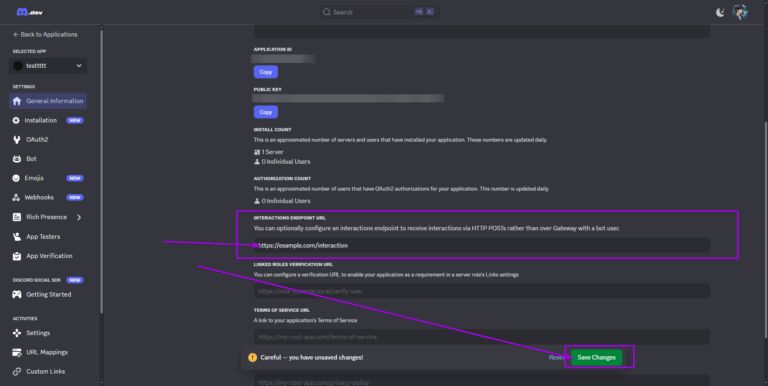This screenshot has width=768, height=386.
Task: Open the testtttt app selector dropdown
Action: [x=48, y=66]
